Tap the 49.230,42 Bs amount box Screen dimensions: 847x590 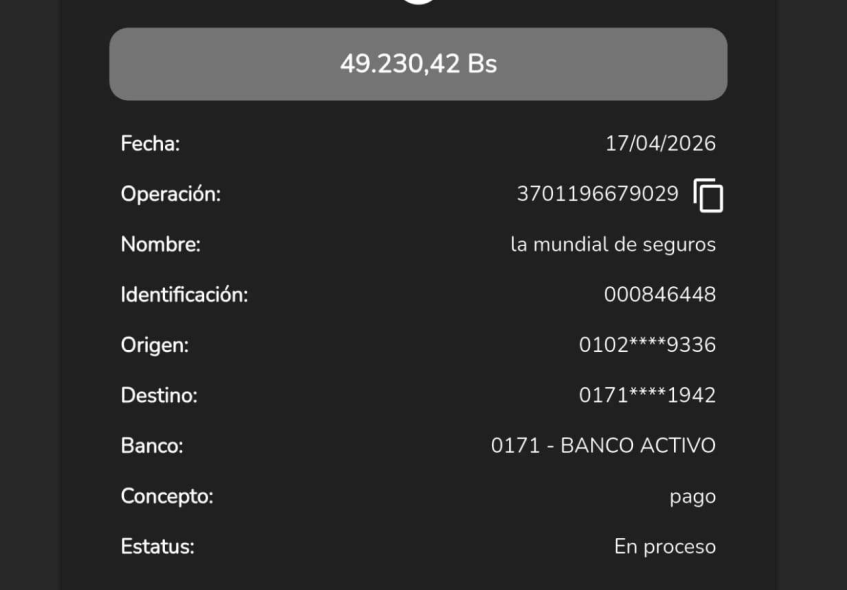coord(418,64)
